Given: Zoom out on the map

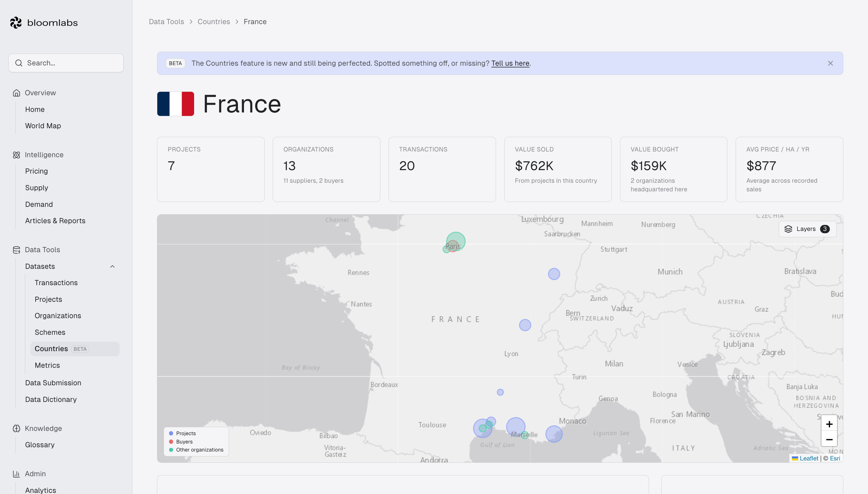Looking at the screenshot, I should [829, 439].
